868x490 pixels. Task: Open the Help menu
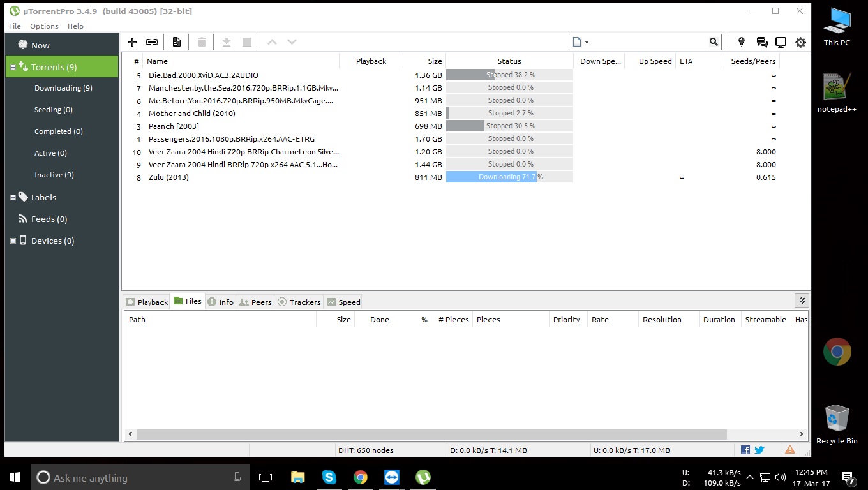75,26
